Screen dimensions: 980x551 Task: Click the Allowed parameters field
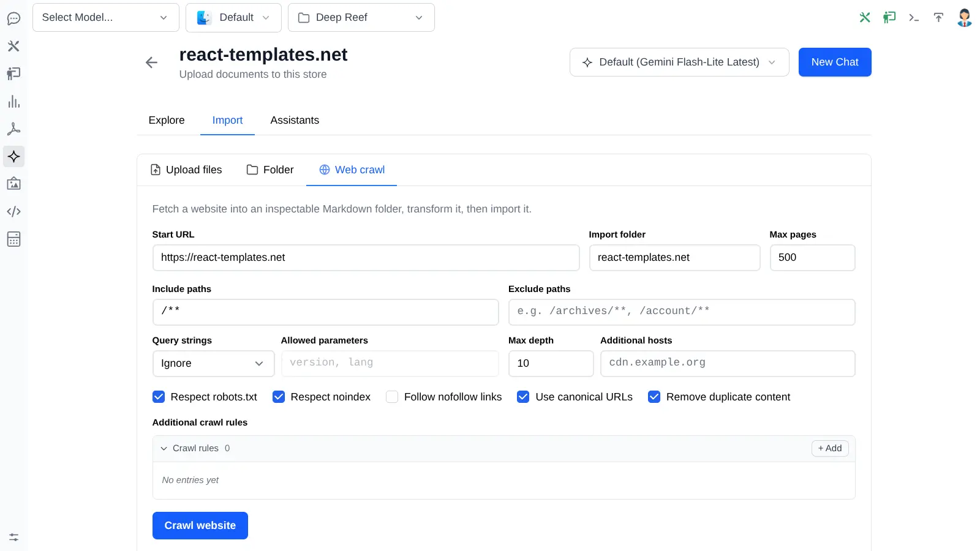coord(390,364)
